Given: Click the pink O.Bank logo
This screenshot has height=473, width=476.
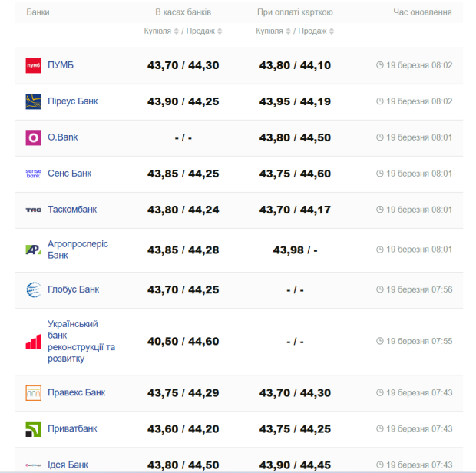Looking at the screenshot, I should 33,137.
